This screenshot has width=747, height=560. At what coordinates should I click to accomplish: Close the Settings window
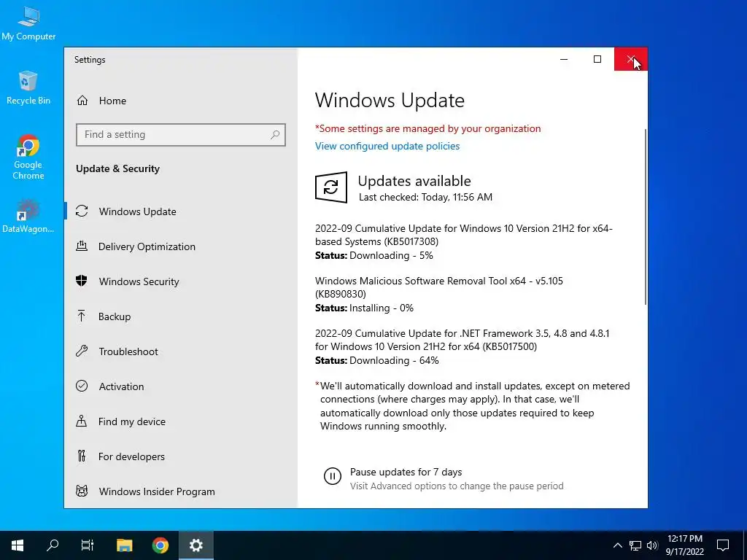[x=631, y=60]
